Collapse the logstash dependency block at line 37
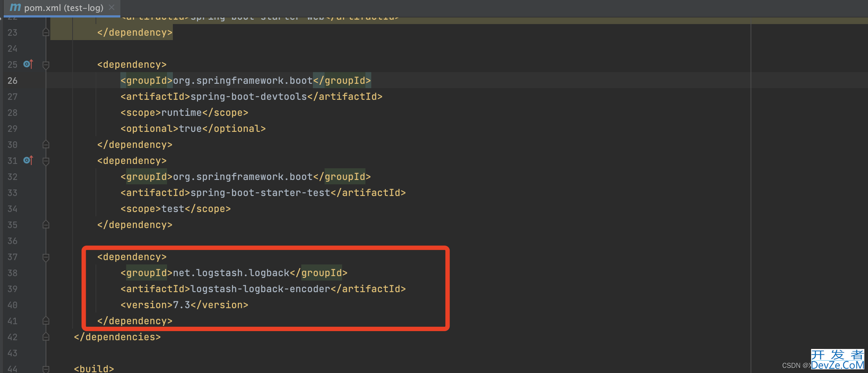Image resolution: width=868 pixels, height=373 pixels. (46, 257)
